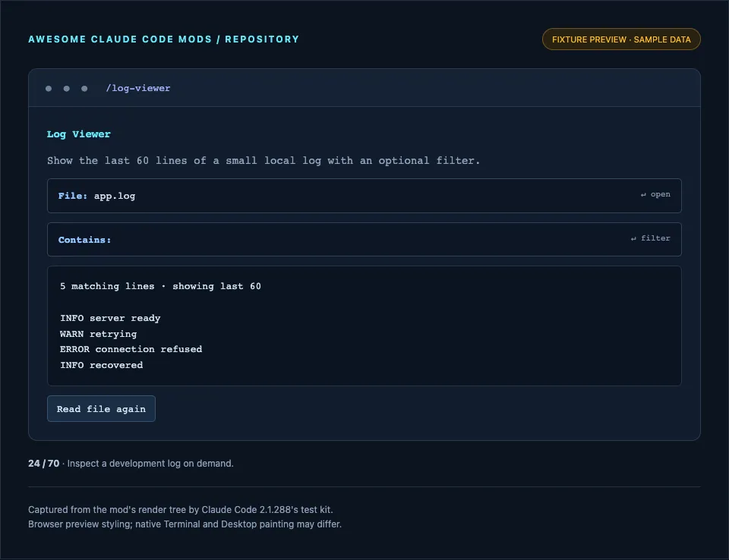Click the Fixture Preview · Sample Data badge
Image resolution: width=729 pixels, height=560 pixels.
point(621,39)
